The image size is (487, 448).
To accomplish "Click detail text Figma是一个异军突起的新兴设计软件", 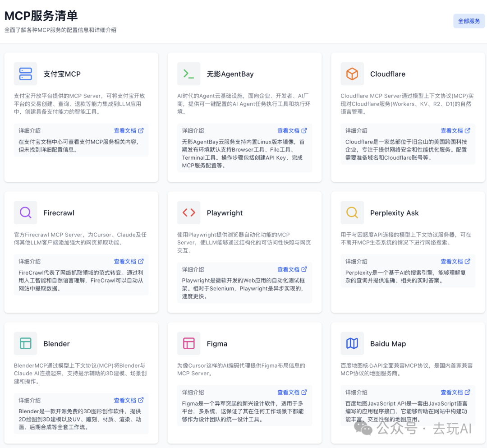I will (x=243, y=411).
